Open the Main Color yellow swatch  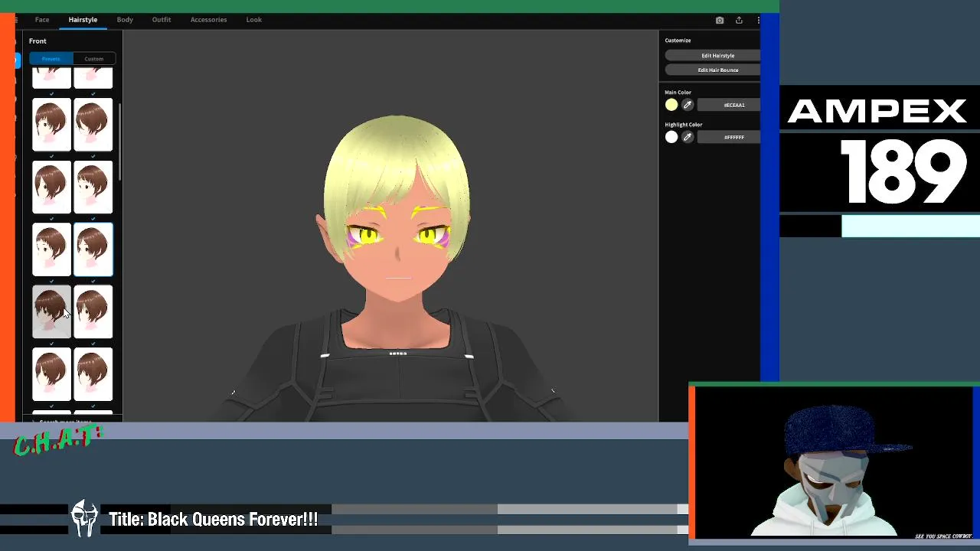pyautogui.click(x=671, y=105)
